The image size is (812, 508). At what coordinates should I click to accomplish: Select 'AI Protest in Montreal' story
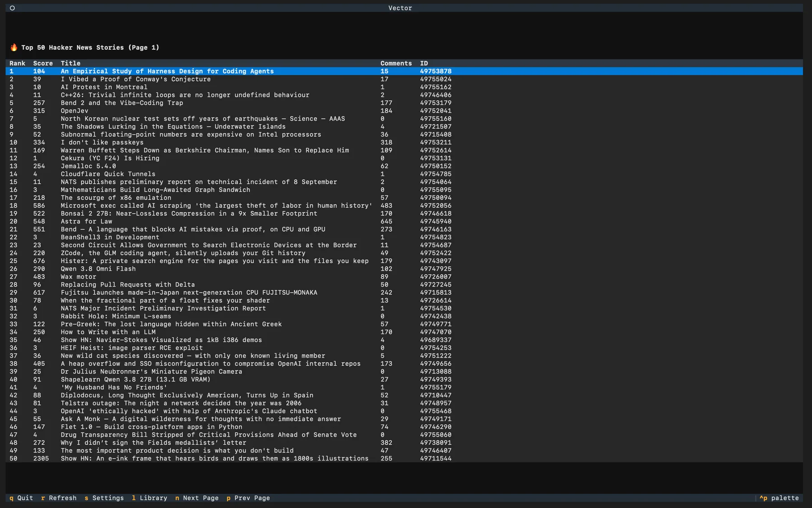click(404, 87)
